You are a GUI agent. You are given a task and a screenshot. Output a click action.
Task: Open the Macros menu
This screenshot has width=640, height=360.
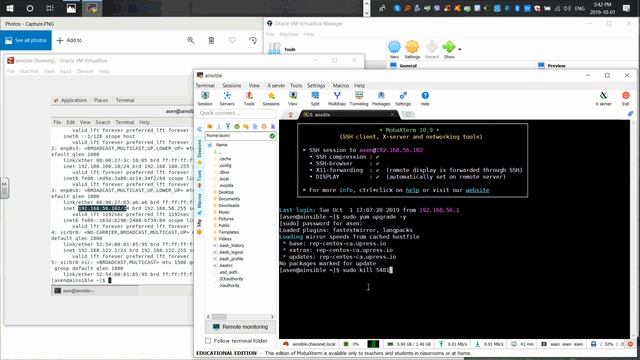341,85
